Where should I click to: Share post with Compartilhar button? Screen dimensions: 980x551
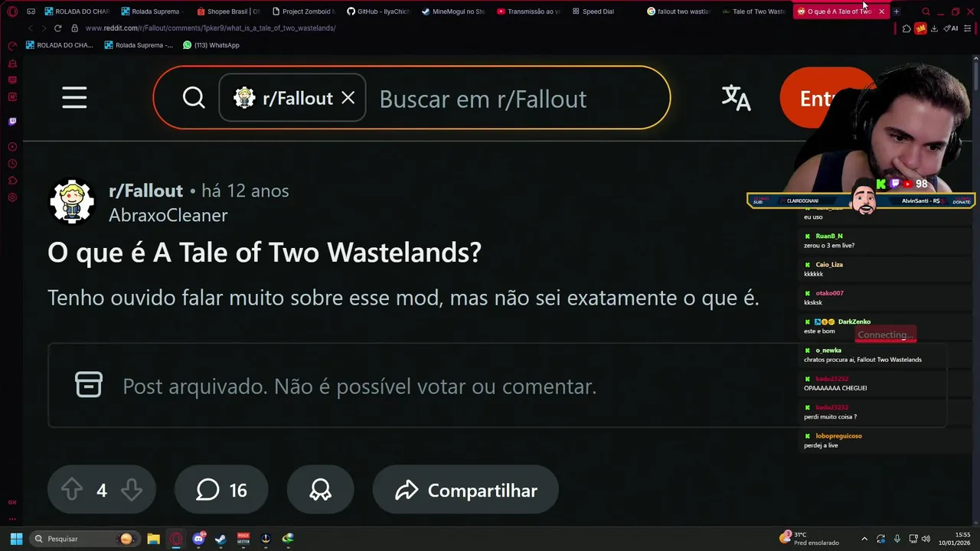click(465, 490)
